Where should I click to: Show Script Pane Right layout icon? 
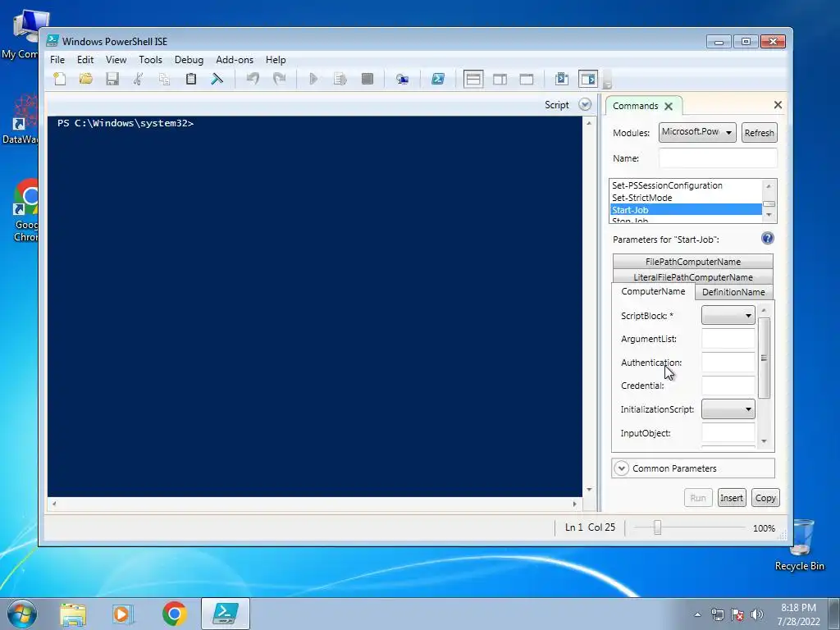(500, 80)
